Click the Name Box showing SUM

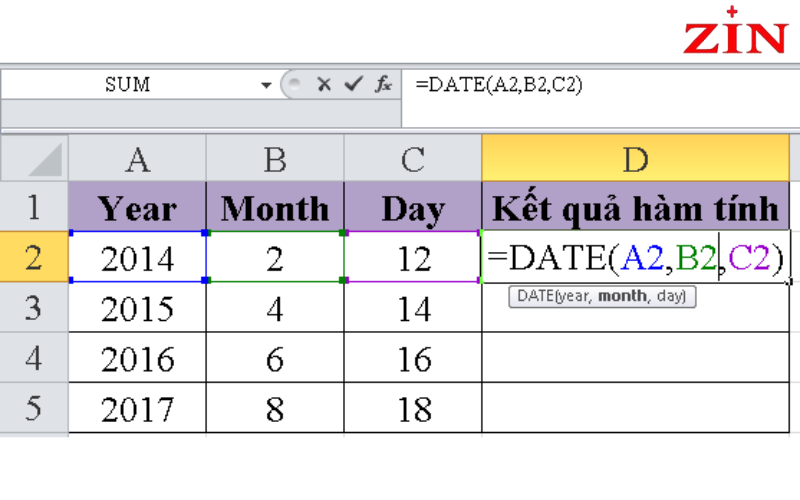(x=128, y=84)
